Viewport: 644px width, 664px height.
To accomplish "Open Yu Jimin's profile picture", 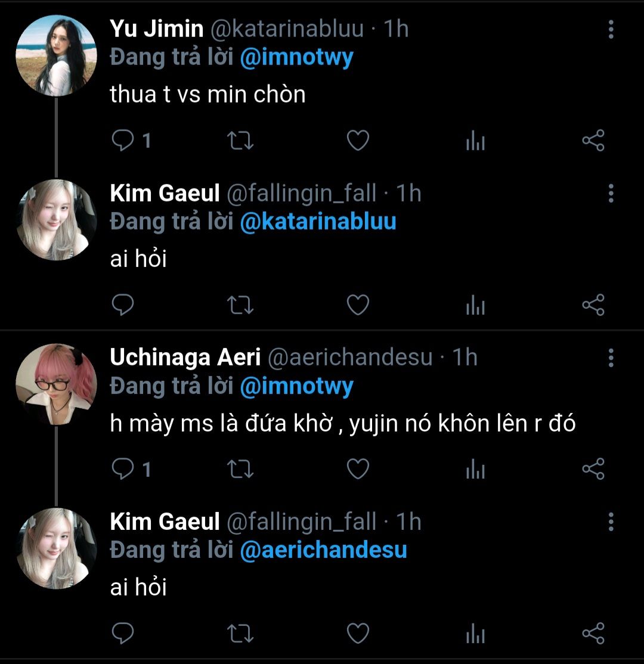I will tap(56, 55).
